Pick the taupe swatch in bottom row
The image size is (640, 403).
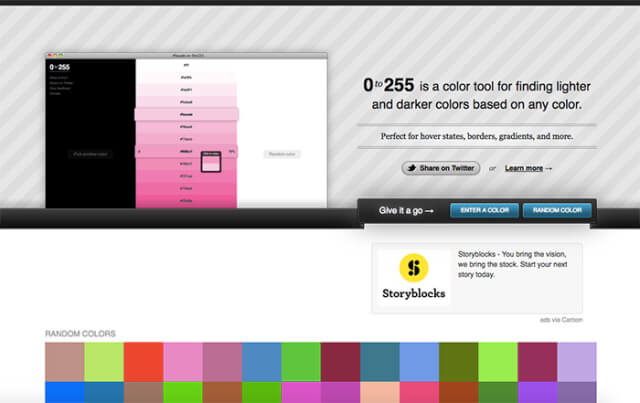coord(144,392)
